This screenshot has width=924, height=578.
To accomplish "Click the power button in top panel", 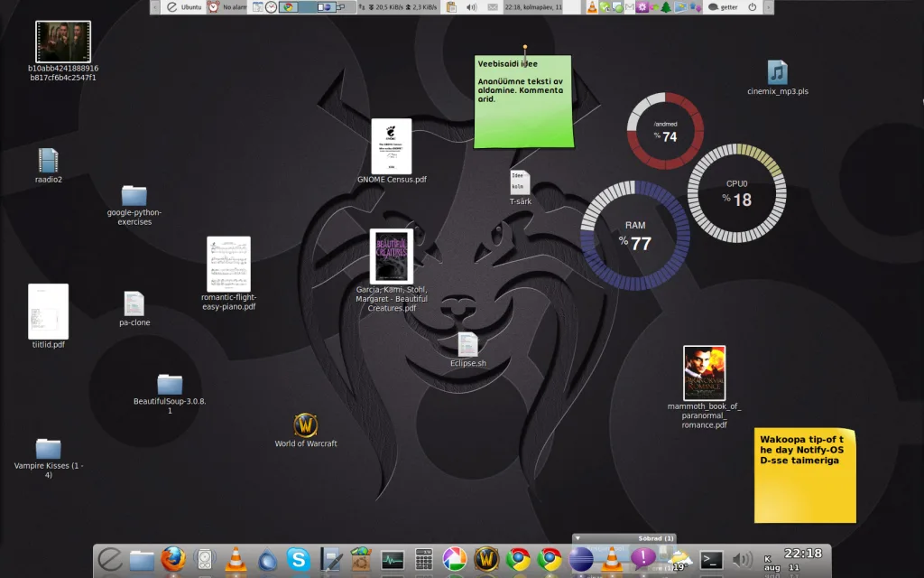I will click(x=752, y=7).
